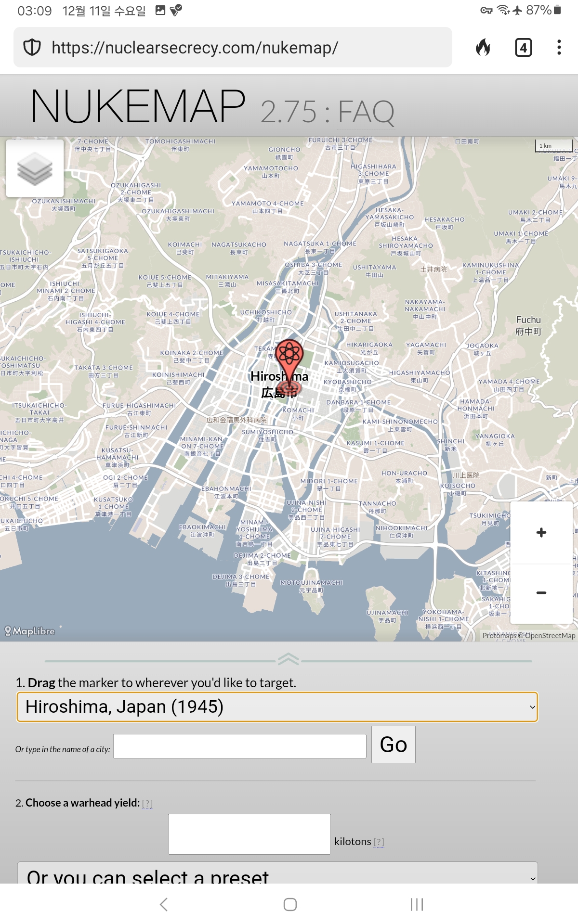This screenshot has width=578, height=924.
Task: Click the Go button
Action: [393, 744]
